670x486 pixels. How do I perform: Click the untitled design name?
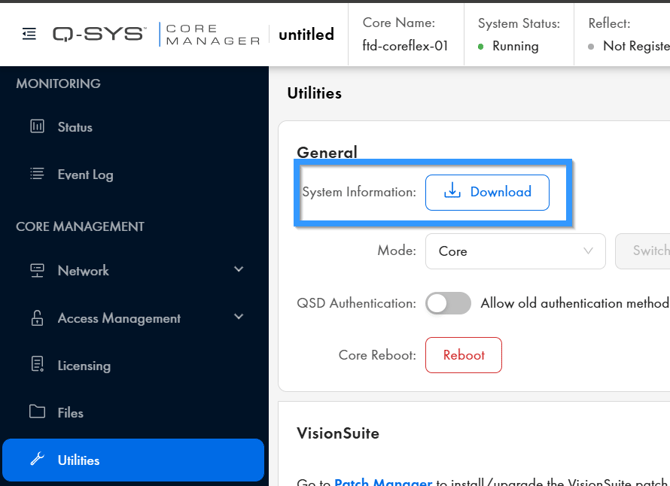306,35
